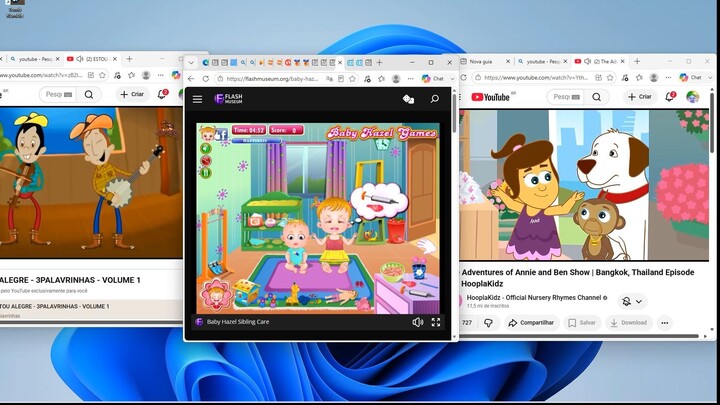Screen dimensions: 720x405
Task: Open more actions menu beside Download
Action: click(664, 323)
